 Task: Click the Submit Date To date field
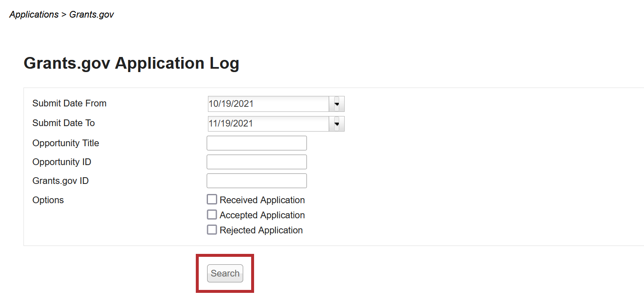[x=268, y=124]
